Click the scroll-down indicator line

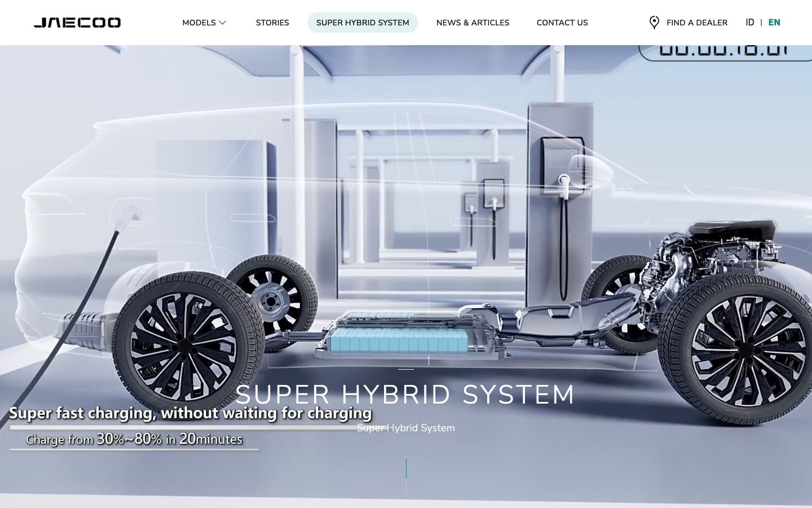pos(406,475)
